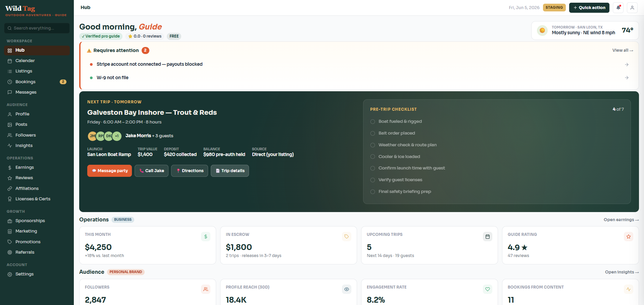Viewport: 644px width, 305px height.
Task: Click people icon on Followers card
Action: (206, 289)
